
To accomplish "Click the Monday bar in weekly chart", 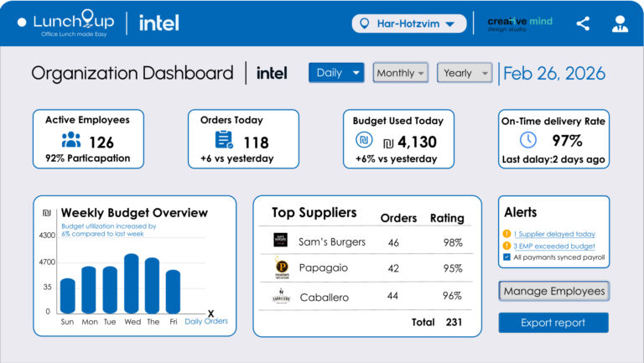I will click(x=89, y=290).
